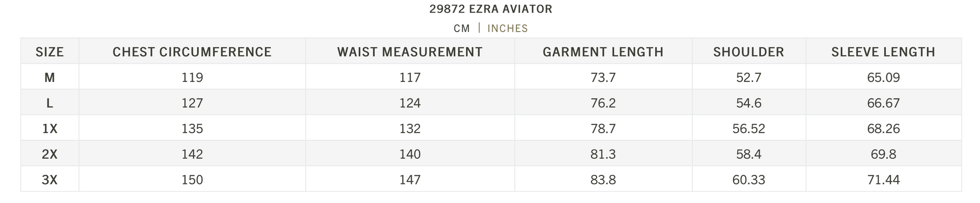Image resolution: width=980 pixels, height=203 pixels.
Task: Click garment length value 78.7
Action: coord(603,129)
